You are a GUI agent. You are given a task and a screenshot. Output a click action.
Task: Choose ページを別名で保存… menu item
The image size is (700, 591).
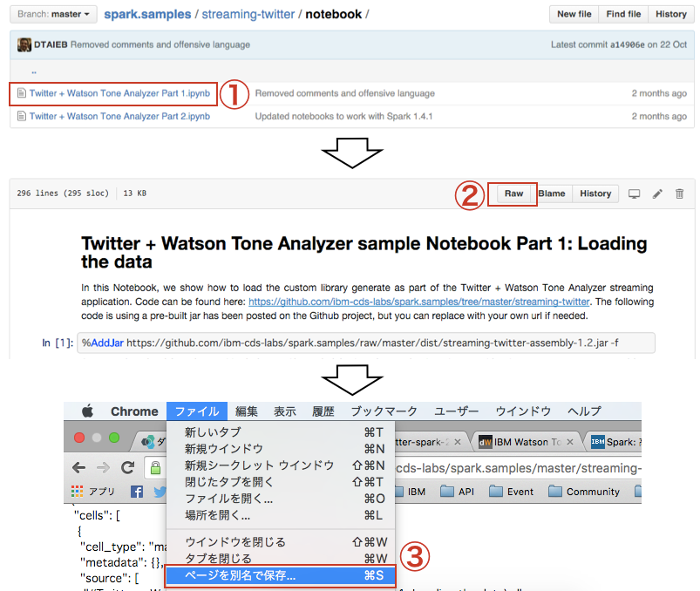(x=281, y=575)
